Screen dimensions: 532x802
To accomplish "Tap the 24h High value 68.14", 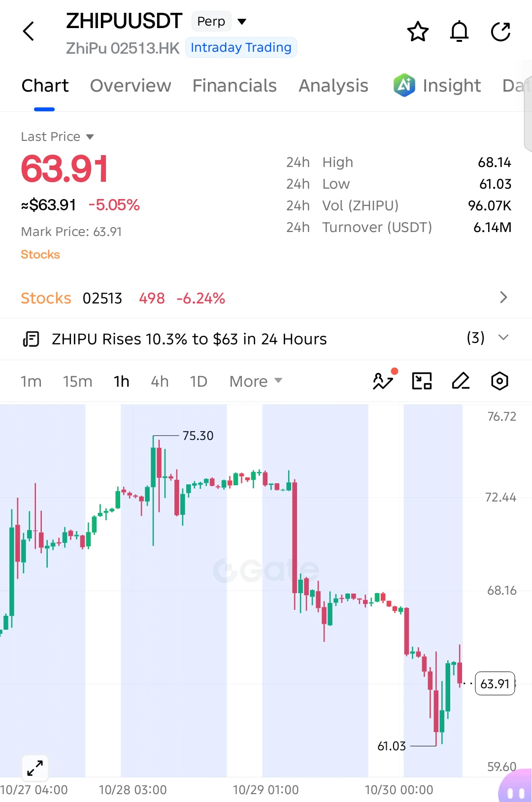I will pyautogui.click(x=495, y=162).
